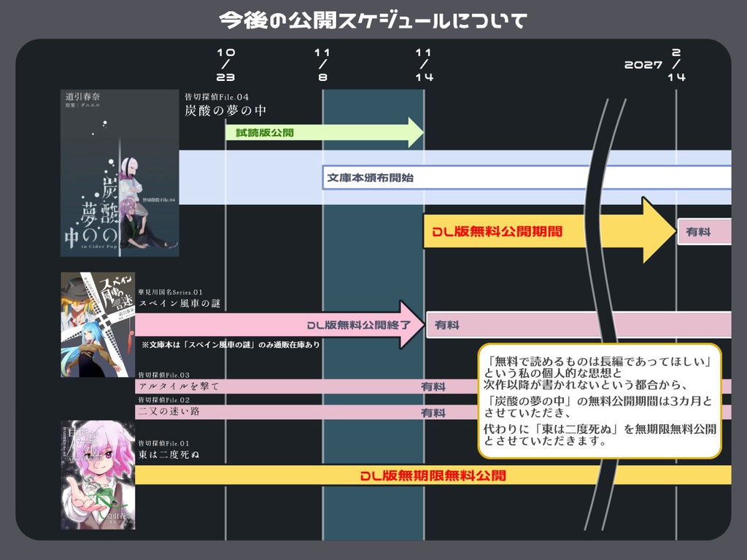Select the 2027 2/14 date marker
The image size is (747, 560).
(656, 65)
